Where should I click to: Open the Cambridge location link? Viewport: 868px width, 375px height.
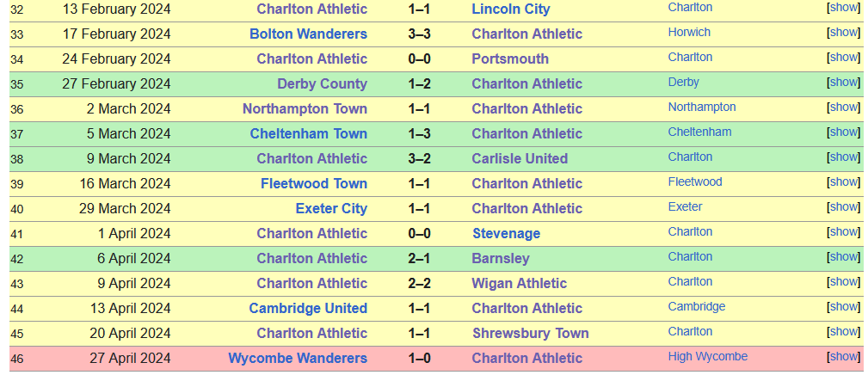(x=697, y=306)
